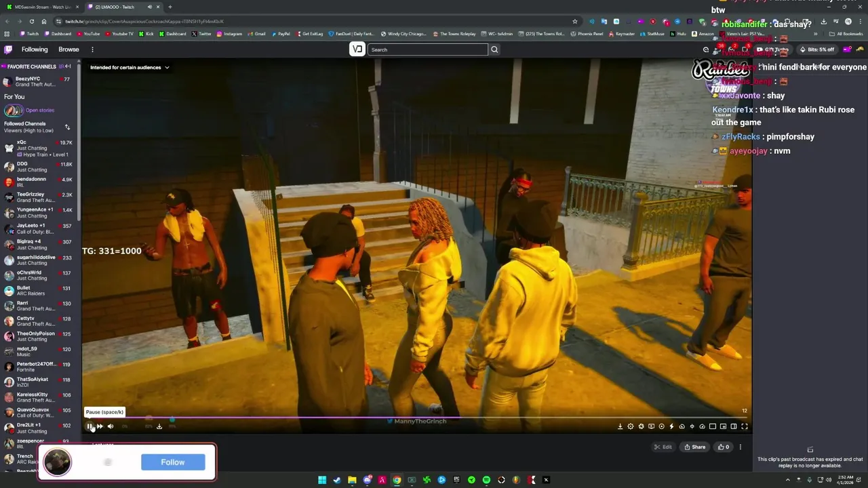Open the PayPal bookmark
The height and width of the screenshot is (488, 868).
click(281, 33)
